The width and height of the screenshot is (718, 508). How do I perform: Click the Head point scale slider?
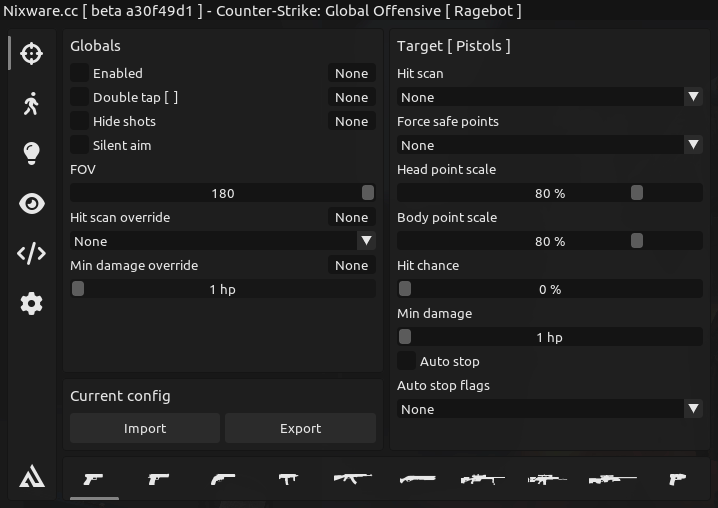click(549, 193)
